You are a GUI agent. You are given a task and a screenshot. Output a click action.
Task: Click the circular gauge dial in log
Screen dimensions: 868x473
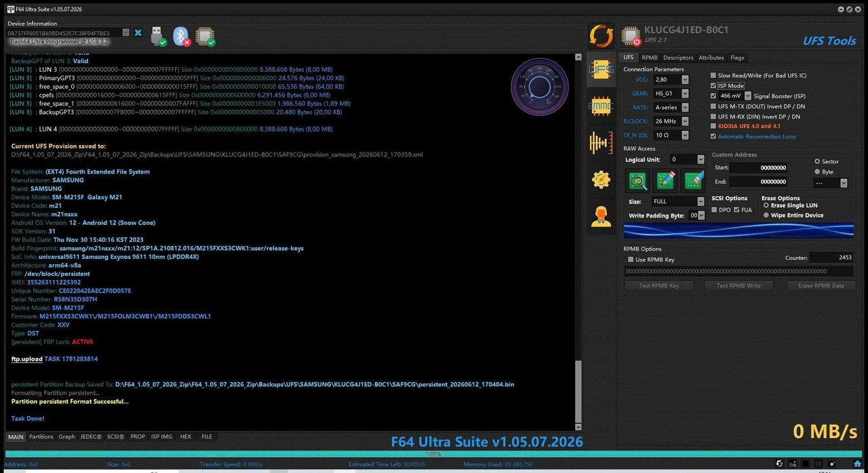[x=539, y=87]
